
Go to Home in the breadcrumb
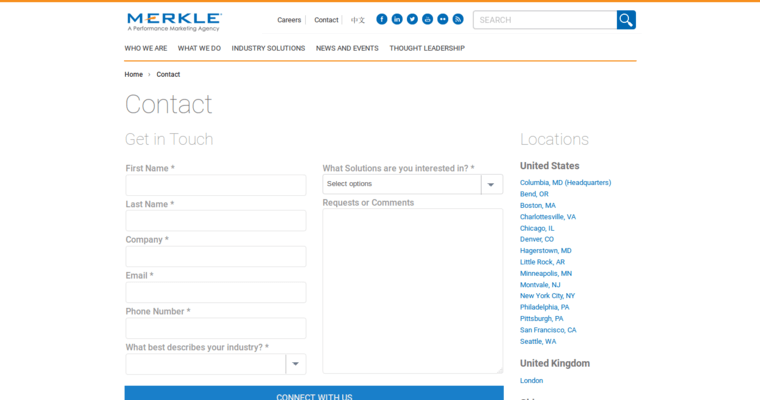(134, 74)
